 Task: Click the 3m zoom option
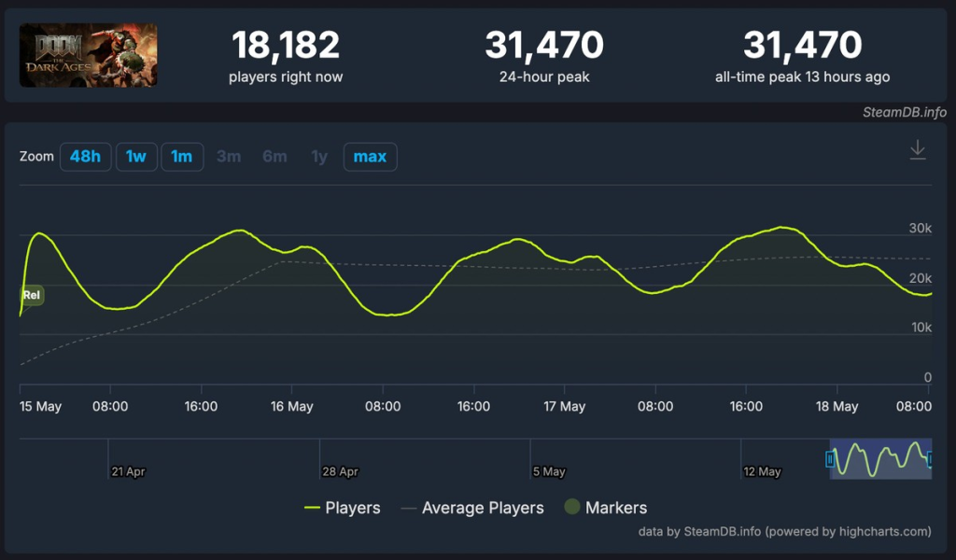(229, 157)
